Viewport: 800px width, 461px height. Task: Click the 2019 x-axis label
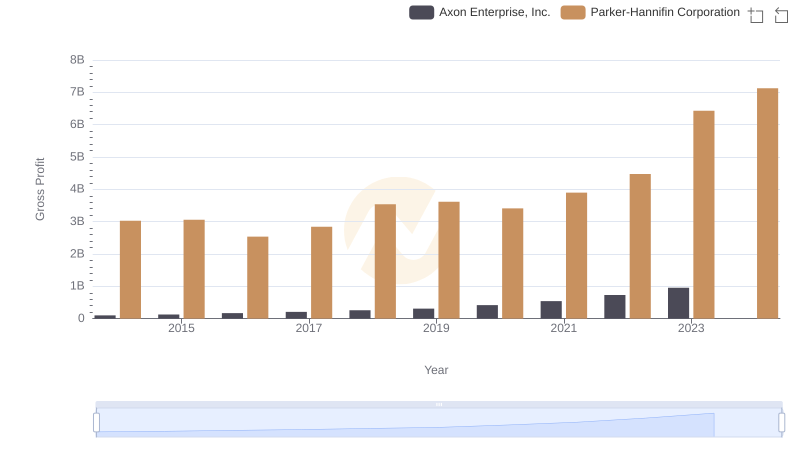[436, 328]
